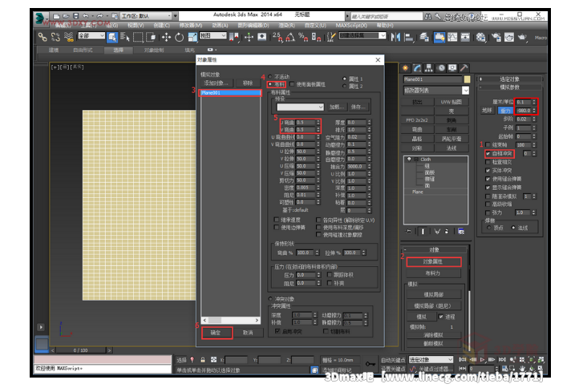The height and width of the screenshot is (392, 575).
Task: Open the Display command panel tab
Action: coord(452,68)
